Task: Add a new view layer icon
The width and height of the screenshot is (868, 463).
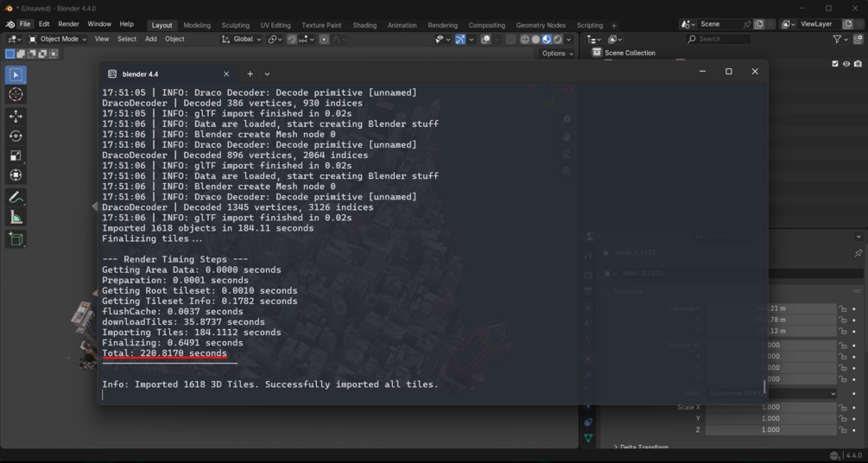Action: tap(847, 24)
